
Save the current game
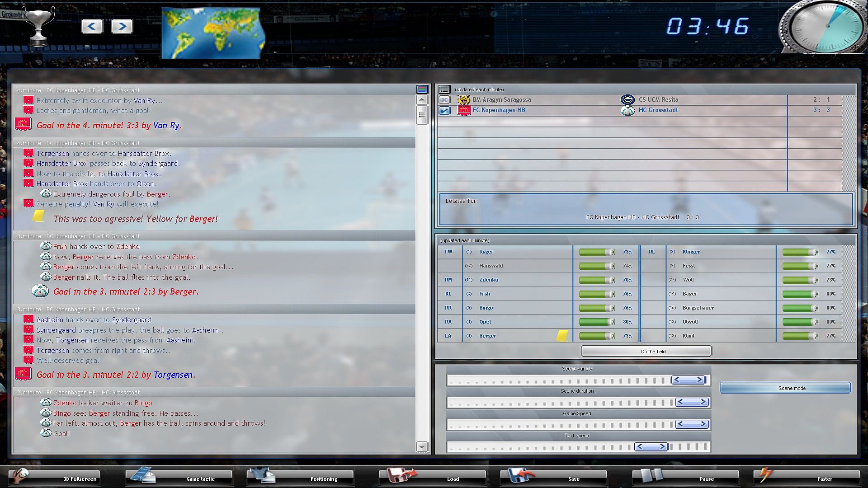pyautogui.click(x=553, y=477)
